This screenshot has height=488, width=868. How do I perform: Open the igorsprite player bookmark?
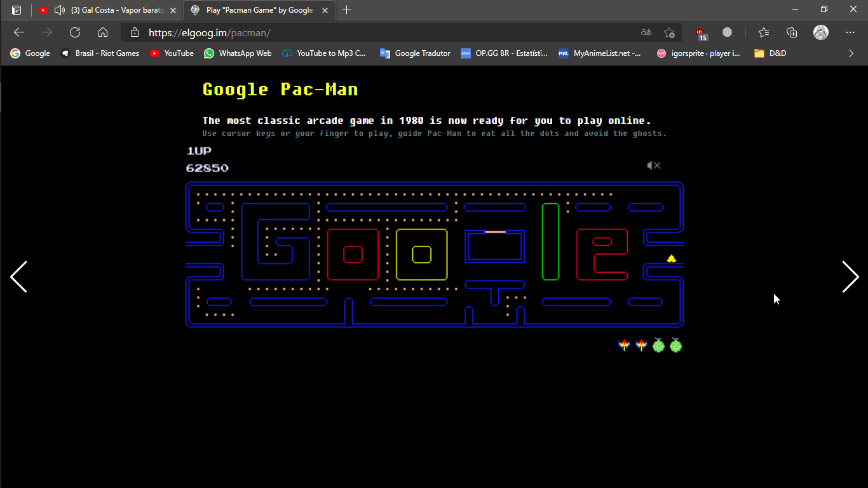click(698, 53)
